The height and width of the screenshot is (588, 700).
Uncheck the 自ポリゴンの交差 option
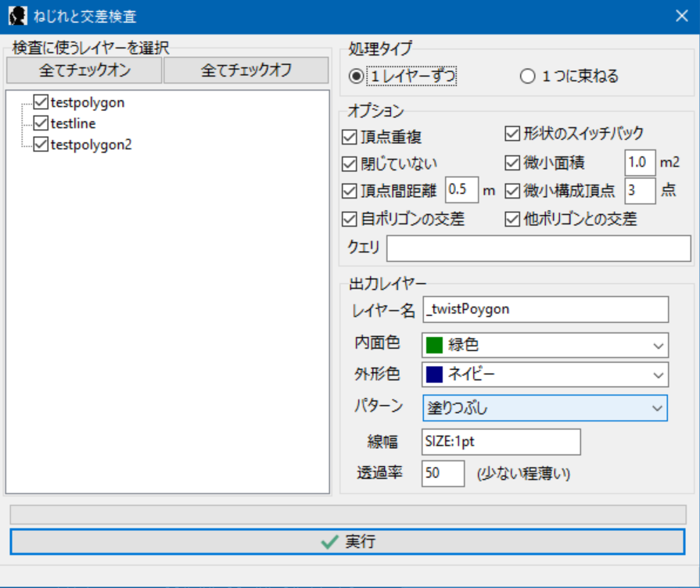[x=350, y=219]
